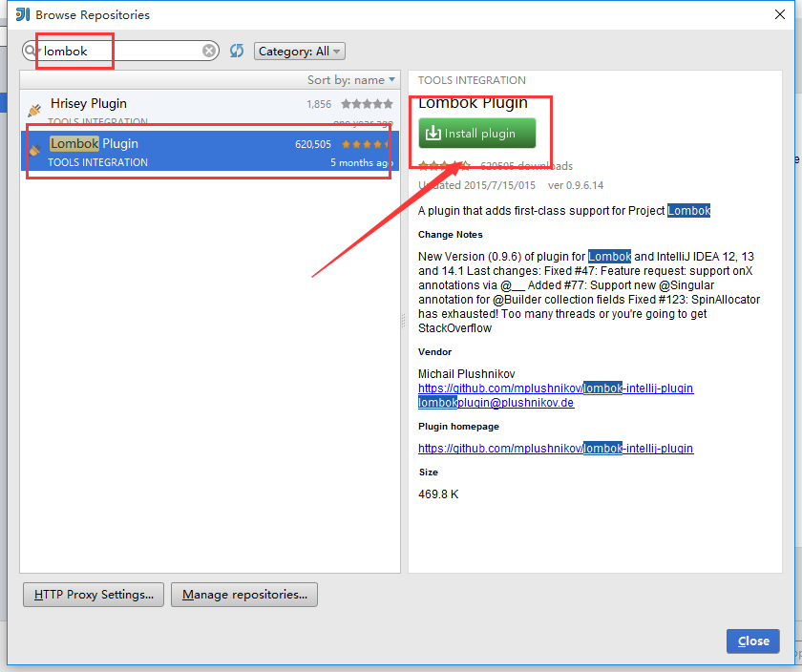The width and height of the screenshot is (802, 672).
Task: Click lombokplugin@plushnikov.de email link
Action: (496, 403)
